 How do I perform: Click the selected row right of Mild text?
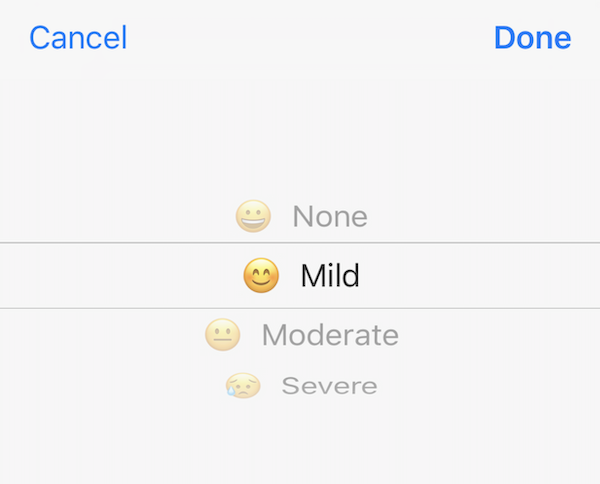[480, 275]
